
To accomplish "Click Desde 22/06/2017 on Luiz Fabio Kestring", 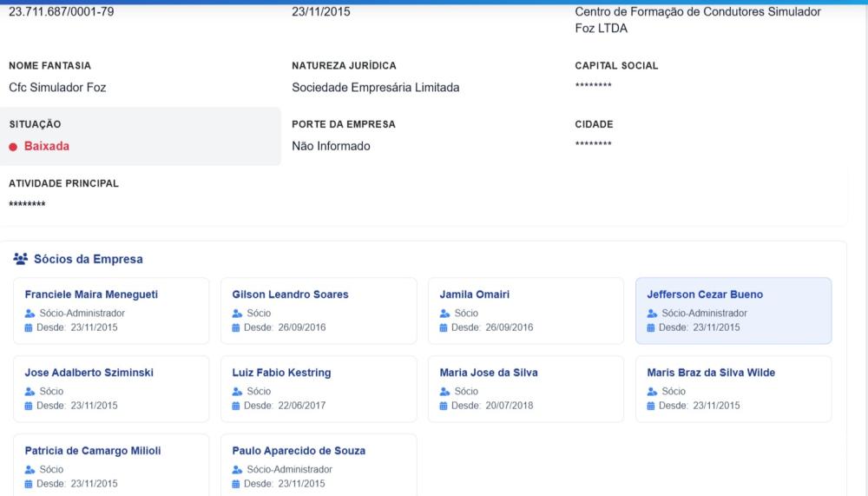I will point(285,406).
